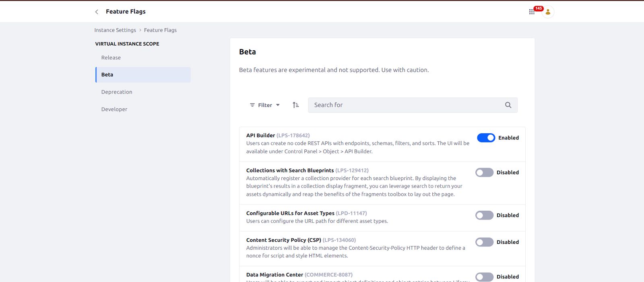This screenshot has height=282, width=644.
Task: Select the Beta section
Action: pyautogui.click(x=143, y=75)
